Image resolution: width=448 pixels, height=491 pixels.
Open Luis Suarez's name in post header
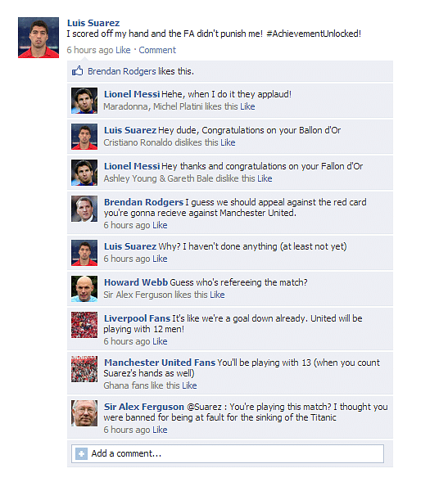(x=93, y=23)
